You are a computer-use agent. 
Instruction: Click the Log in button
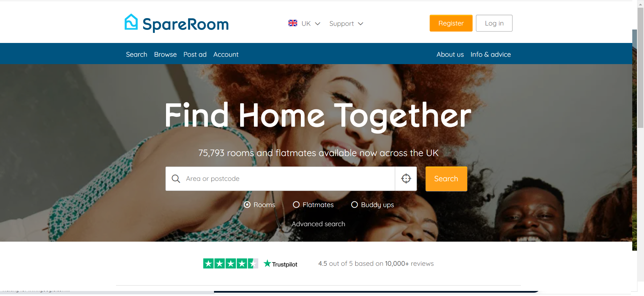(494, 23)
